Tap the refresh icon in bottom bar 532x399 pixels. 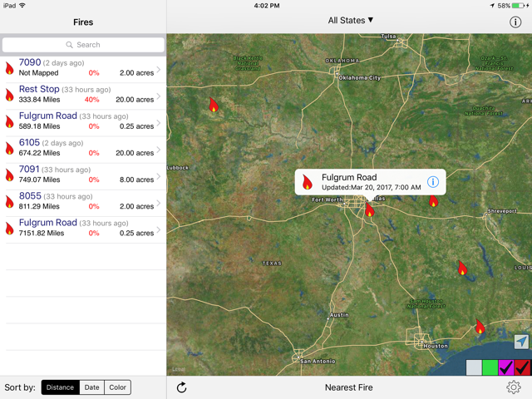click(x=182, y=387)
